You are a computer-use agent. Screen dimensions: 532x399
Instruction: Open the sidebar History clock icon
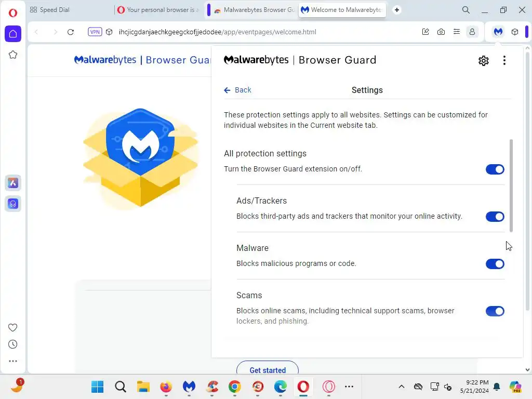(x=12, y=344)
